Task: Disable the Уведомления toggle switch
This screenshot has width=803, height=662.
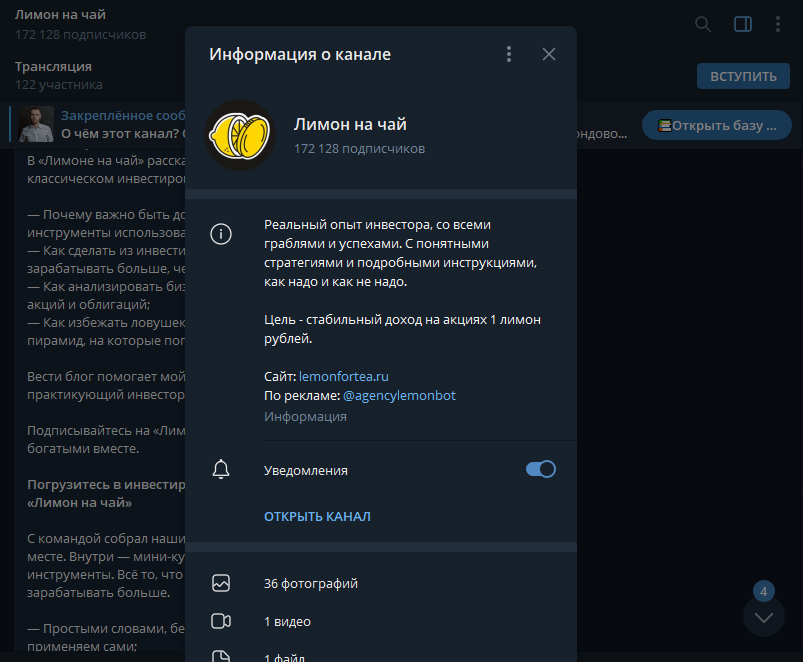Action: (540, 468)
